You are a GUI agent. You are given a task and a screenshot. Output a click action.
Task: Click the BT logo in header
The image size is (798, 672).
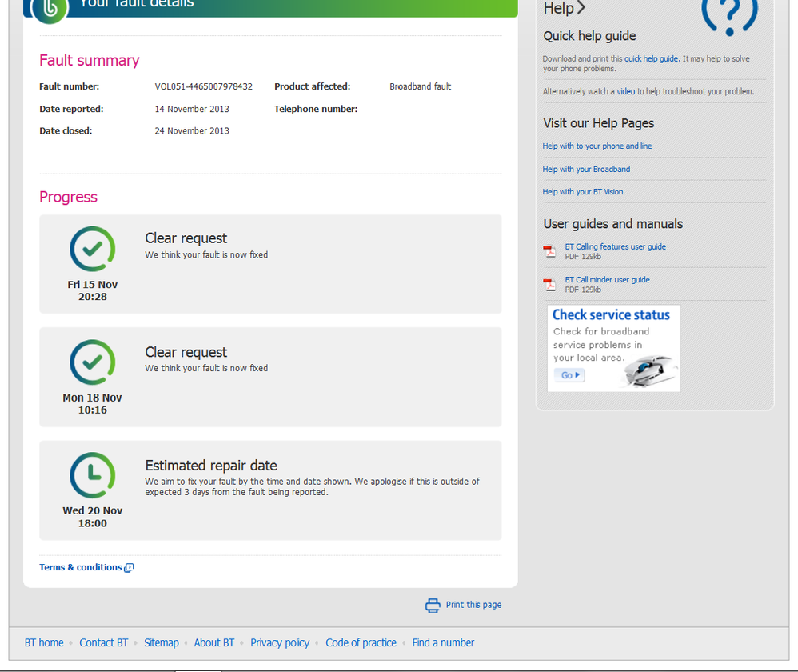coord(50,9)
